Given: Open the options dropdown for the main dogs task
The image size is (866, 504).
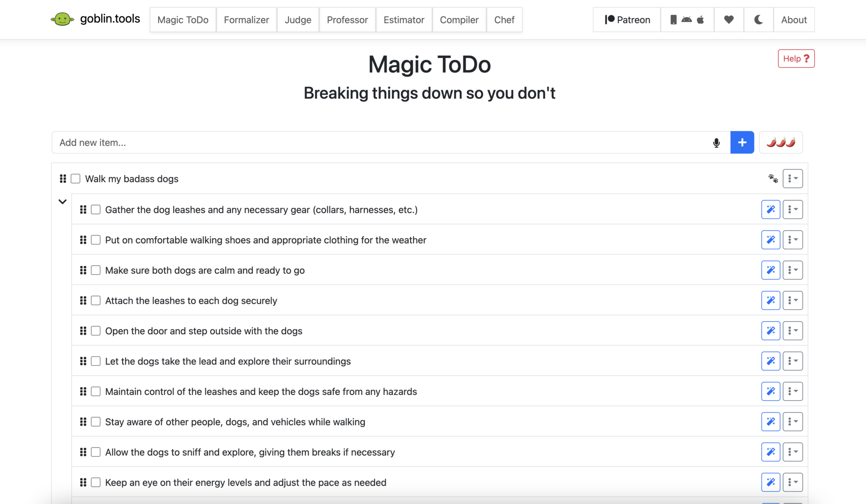Looking at the screenshot, I should click(x=793, y=178).
